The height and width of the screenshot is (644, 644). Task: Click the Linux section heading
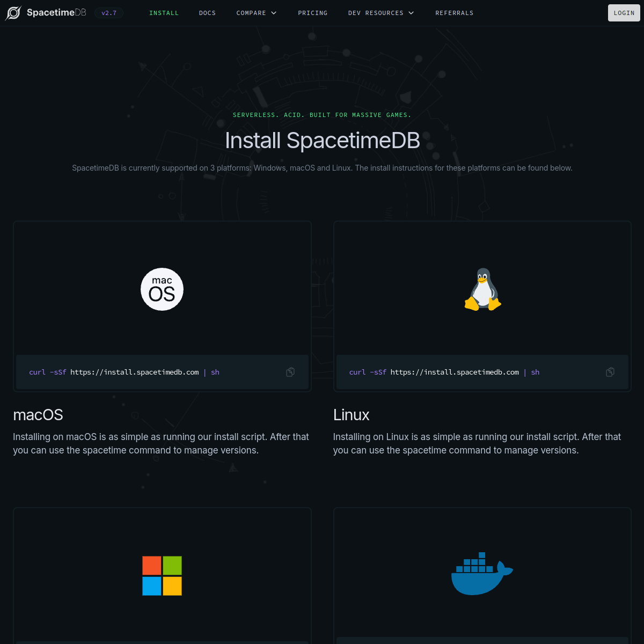[352, 415]
